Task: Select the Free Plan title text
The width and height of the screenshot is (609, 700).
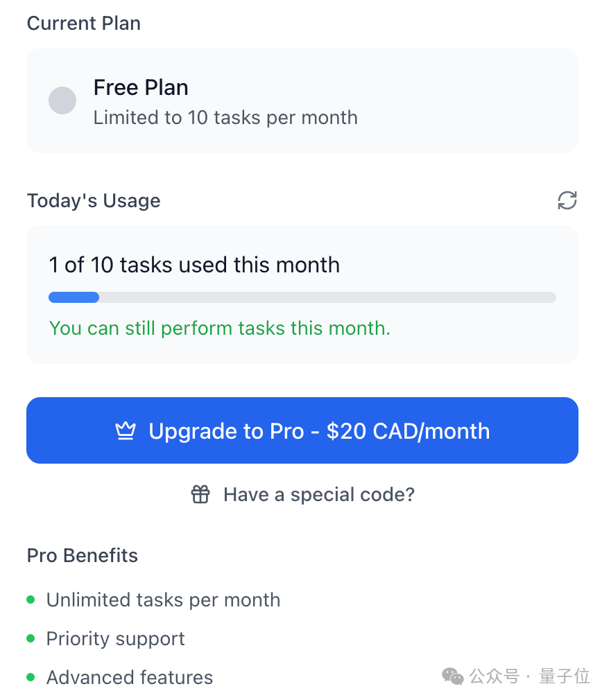Action: click(141, 87)
